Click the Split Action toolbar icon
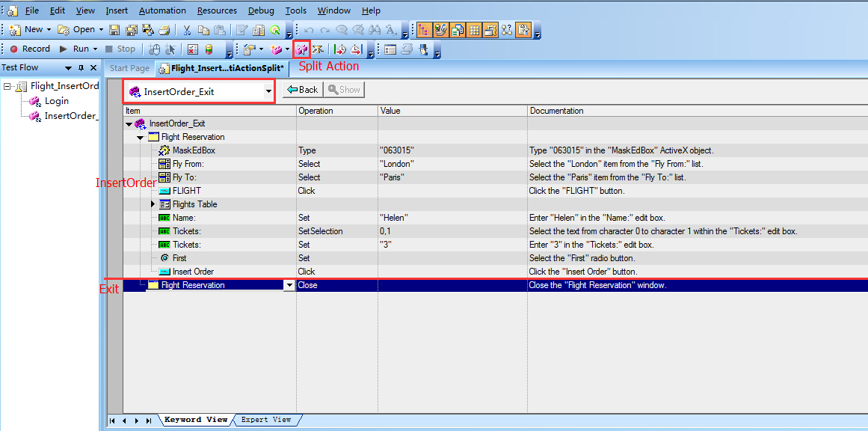 click(301, 49)
